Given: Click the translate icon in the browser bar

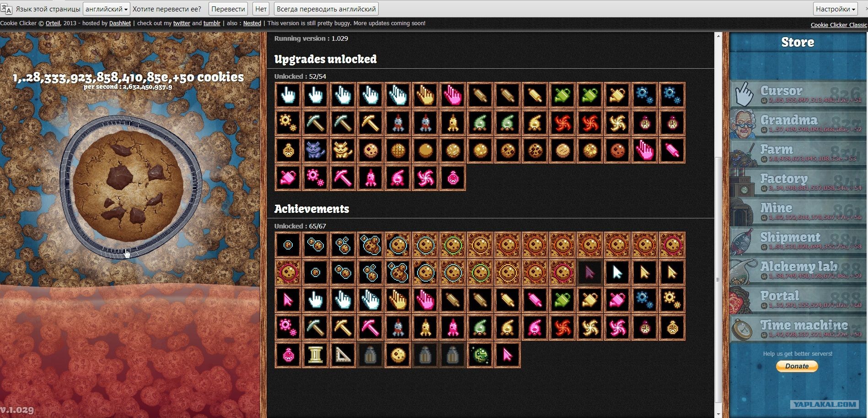Looking at the screenshot, I should [x=7, y=9].
